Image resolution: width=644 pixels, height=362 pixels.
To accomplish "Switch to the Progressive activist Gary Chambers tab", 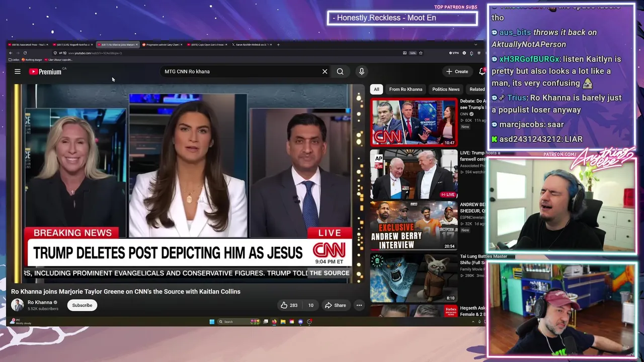I will (x=162, y=45).
